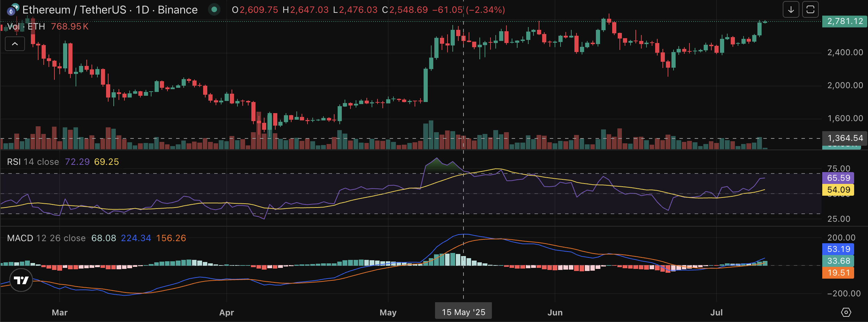Click the Mar label on the time axis

click(60, 313)
